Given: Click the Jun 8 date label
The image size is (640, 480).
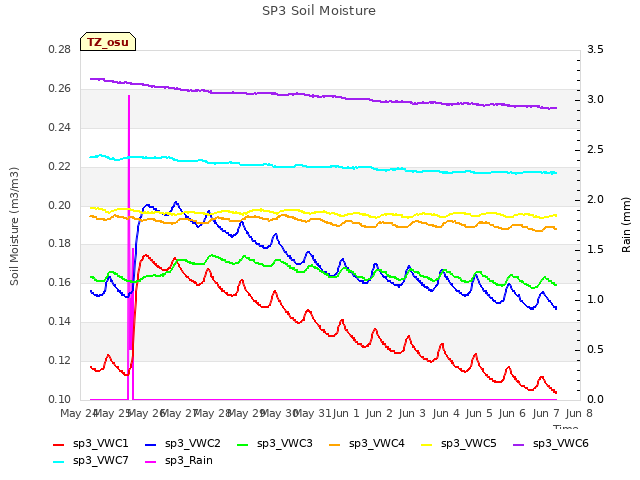Looking at the screenshot, I should pyautogui.click(x=579, y=413).
